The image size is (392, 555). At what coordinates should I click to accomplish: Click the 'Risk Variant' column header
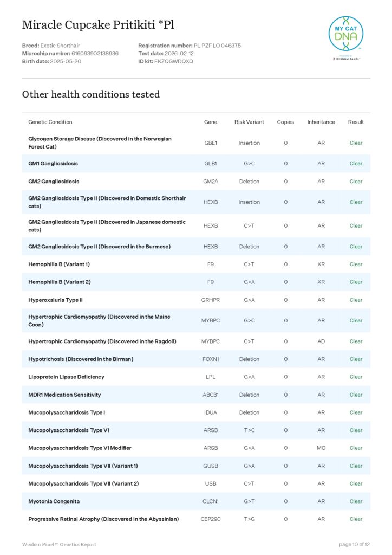tap(249, 122)
